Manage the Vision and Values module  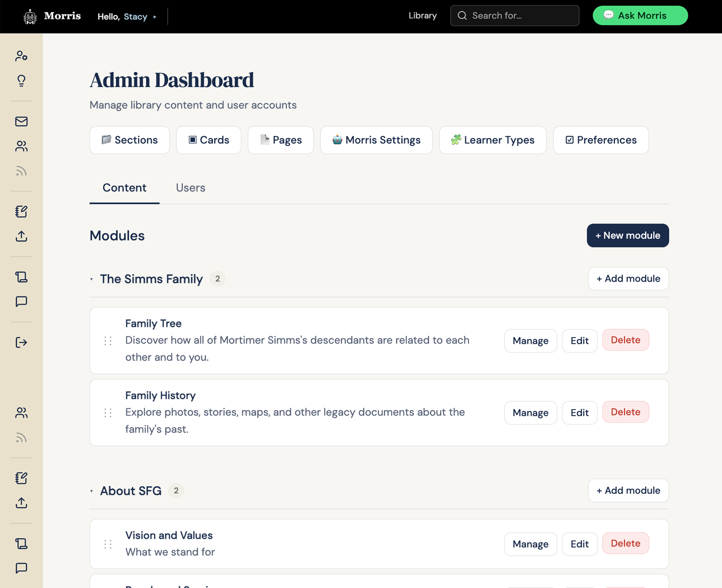pos(531,544)
